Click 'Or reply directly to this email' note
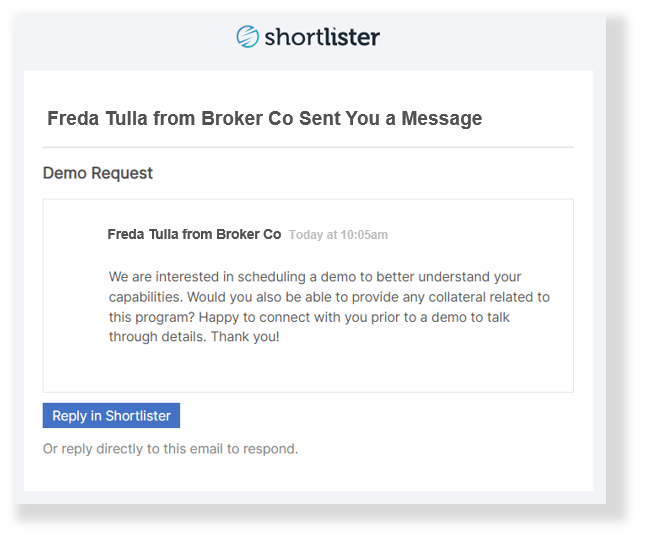Screen dimensions: 652x544 (170, 449)
